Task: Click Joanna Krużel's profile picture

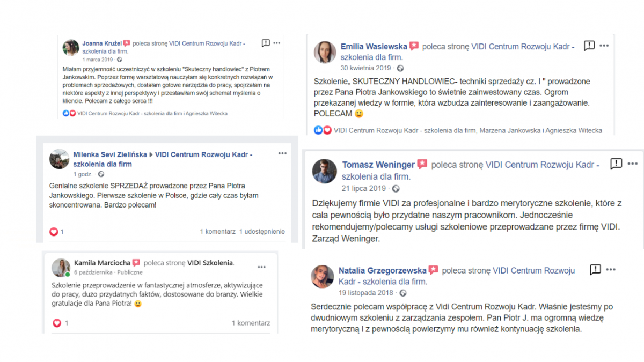Action: 71,48
